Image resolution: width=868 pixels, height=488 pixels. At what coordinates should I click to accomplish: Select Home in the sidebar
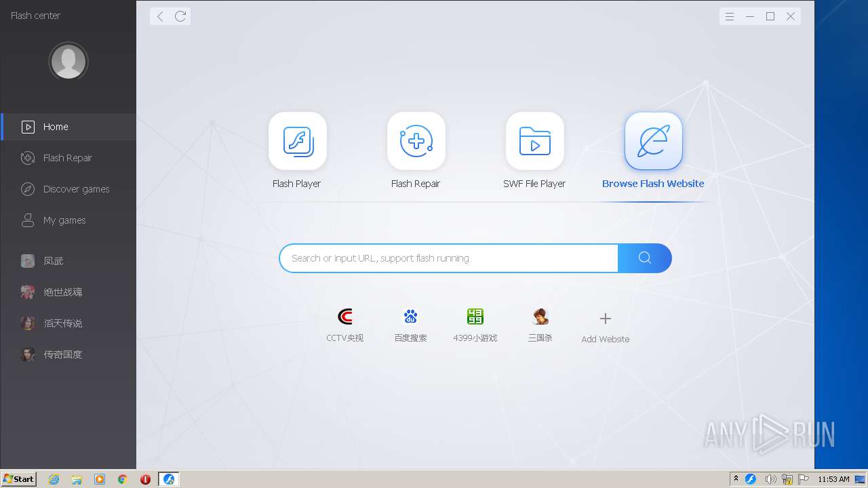click(x=68, y=127)
